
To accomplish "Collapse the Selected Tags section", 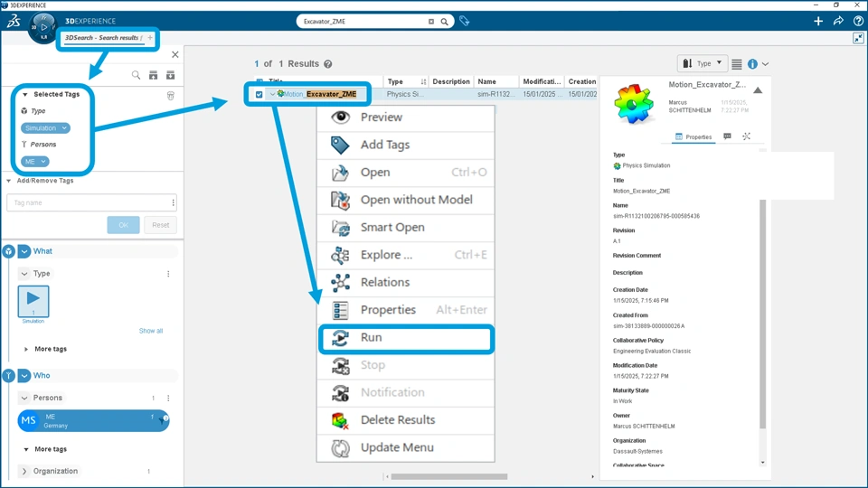I will coord(25,95).
